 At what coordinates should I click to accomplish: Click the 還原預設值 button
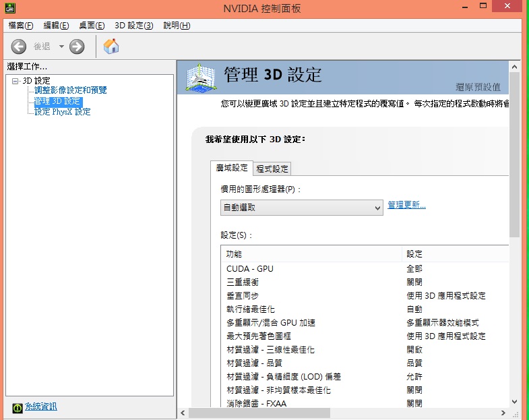coord(478,87)
